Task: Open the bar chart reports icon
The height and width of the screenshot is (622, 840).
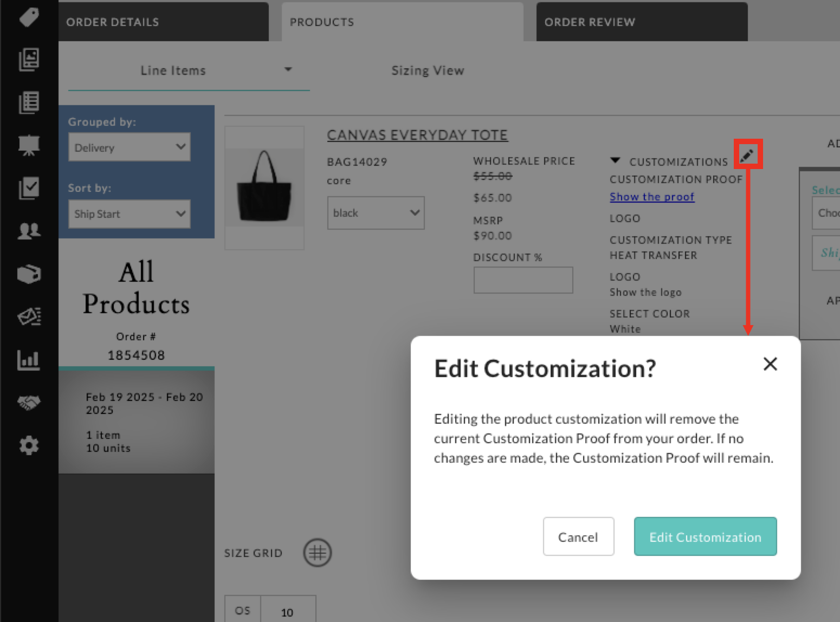Action: pyautogui.click(x=29, y=360)
